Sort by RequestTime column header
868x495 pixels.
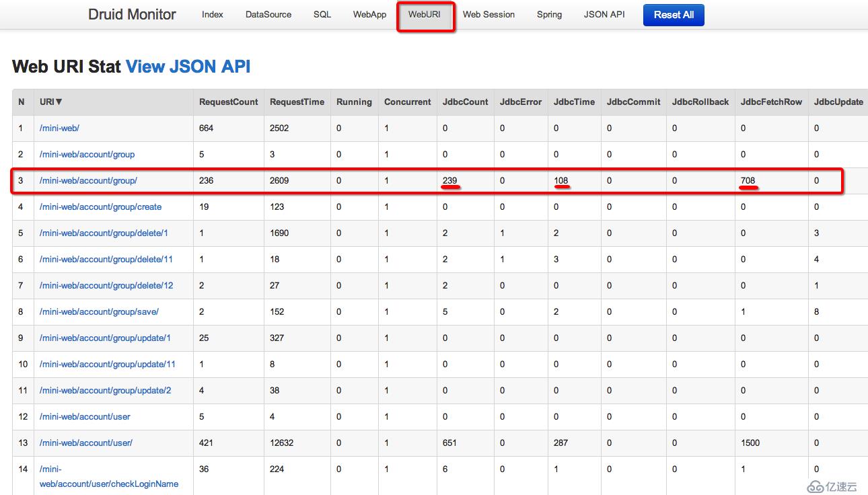click(297, 102)
